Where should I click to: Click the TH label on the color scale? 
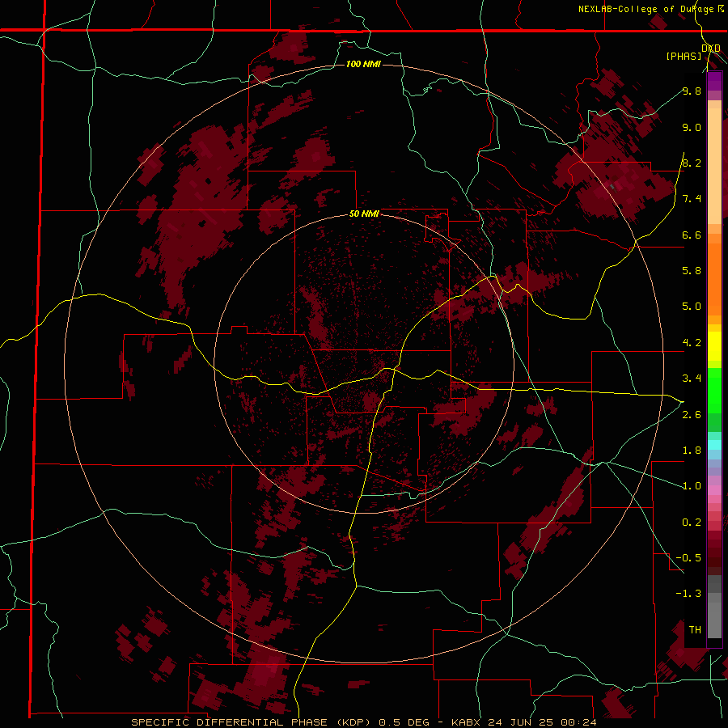695,630
